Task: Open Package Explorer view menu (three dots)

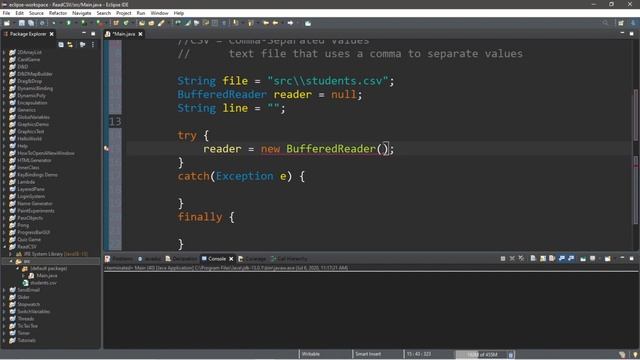Action: coord(93,44)
